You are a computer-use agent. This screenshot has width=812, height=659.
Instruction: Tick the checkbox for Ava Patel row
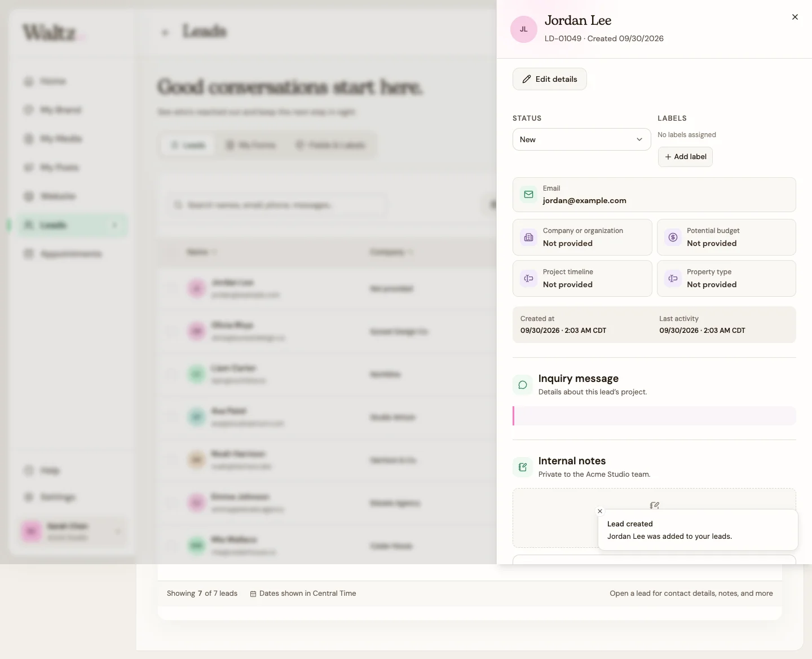(171, 416)
